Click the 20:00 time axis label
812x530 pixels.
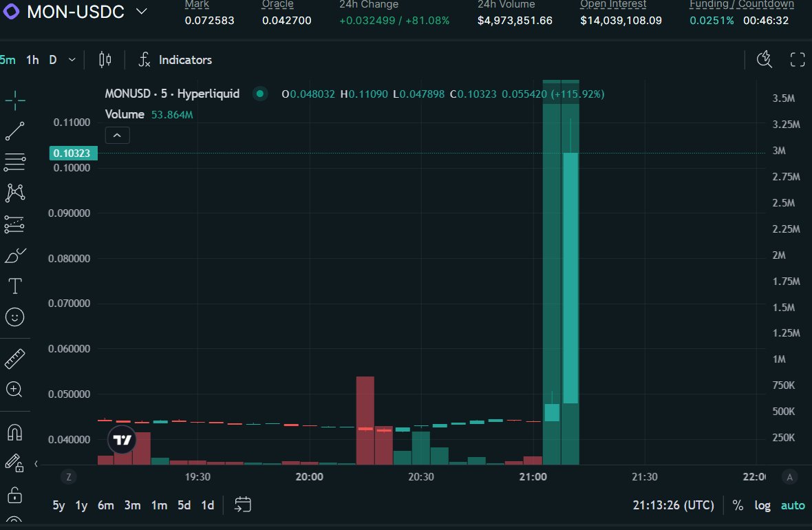(x=309, y=477)
